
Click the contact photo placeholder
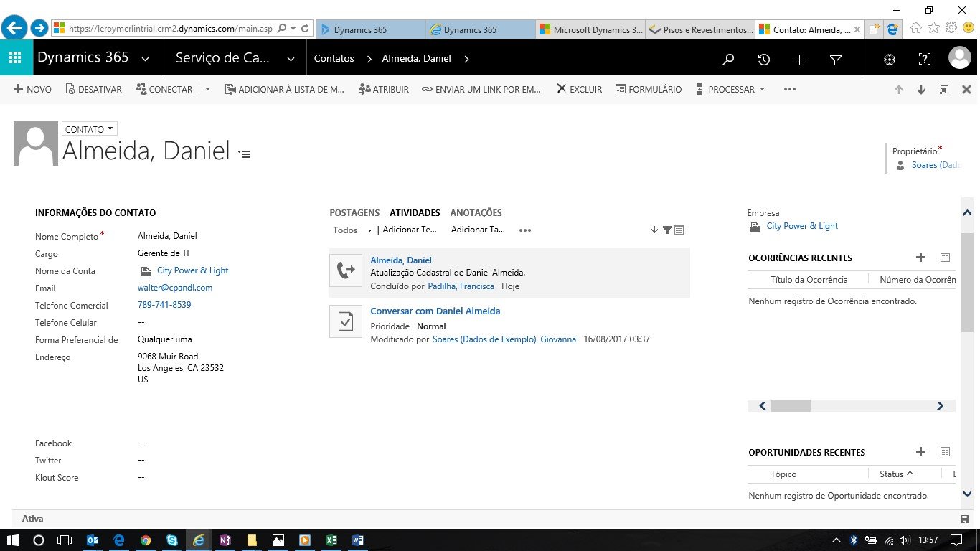click(x=36, y=143)
